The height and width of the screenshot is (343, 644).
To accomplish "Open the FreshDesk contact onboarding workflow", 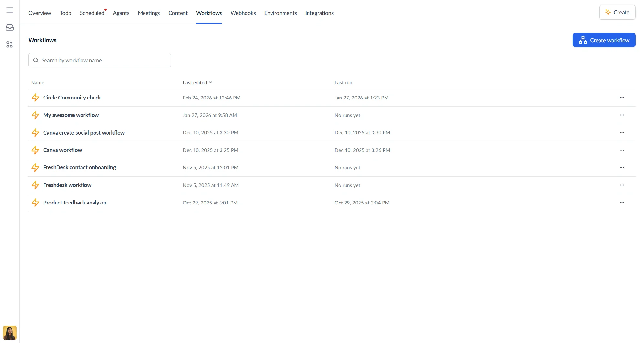I will 80,167.
